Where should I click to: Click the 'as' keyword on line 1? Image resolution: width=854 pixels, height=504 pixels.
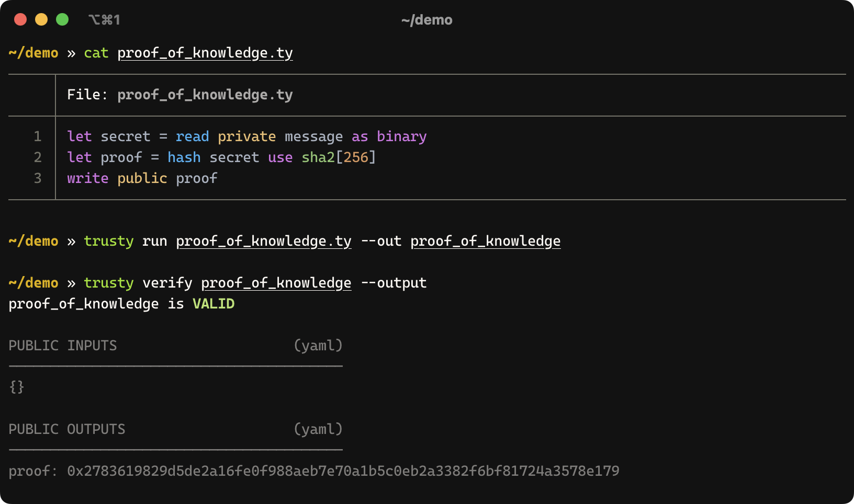(360, 136)
